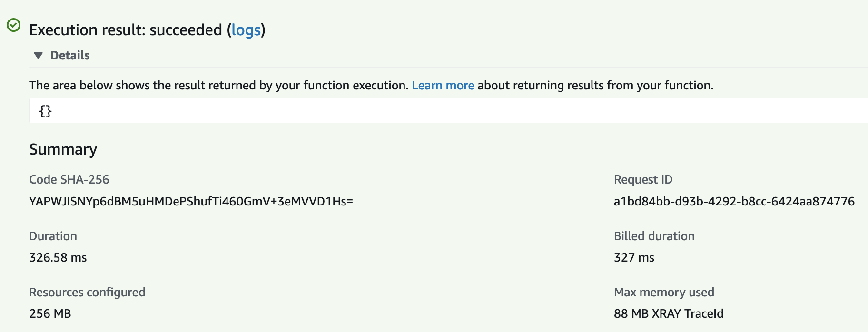Click the Code SHA-256 label
The image size is (868, 332).
[x=69, y=179]
